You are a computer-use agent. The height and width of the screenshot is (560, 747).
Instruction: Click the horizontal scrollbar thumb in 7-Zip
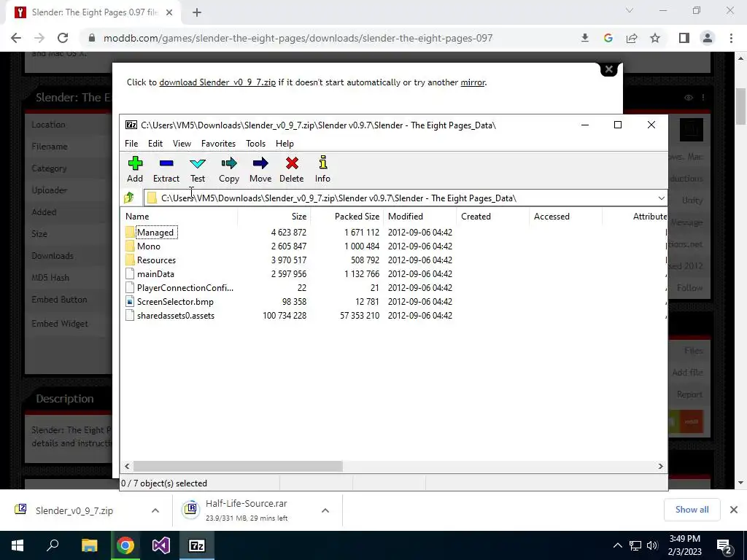coord(238,466)
